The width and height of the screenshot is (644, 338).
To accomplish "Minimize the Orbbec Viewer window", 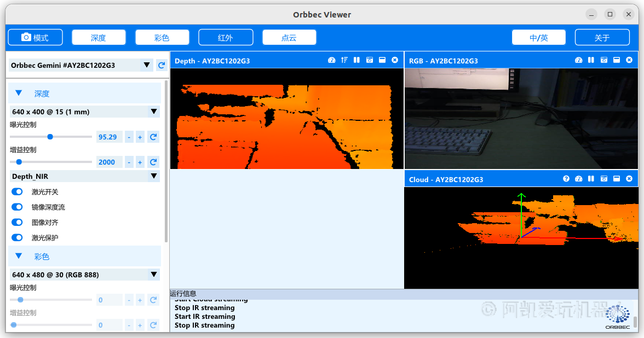I will pyautogui.click(x=591, y=14).
